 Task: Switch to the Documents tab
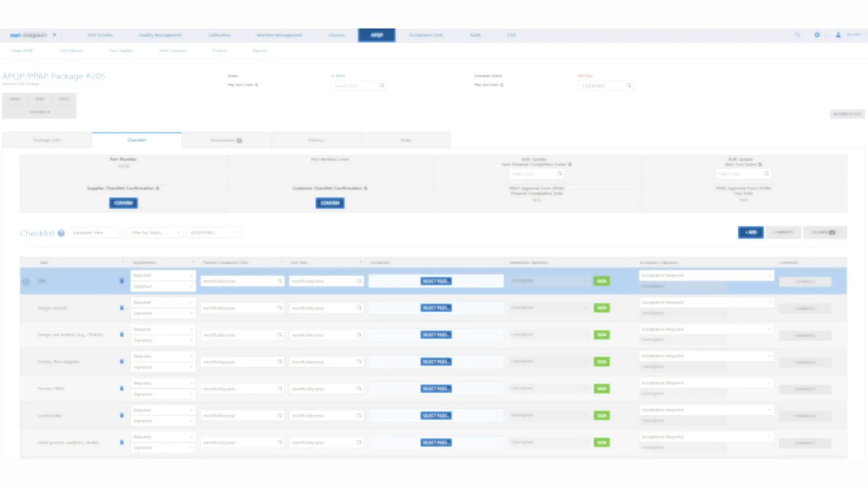click(x=226, y=140)
